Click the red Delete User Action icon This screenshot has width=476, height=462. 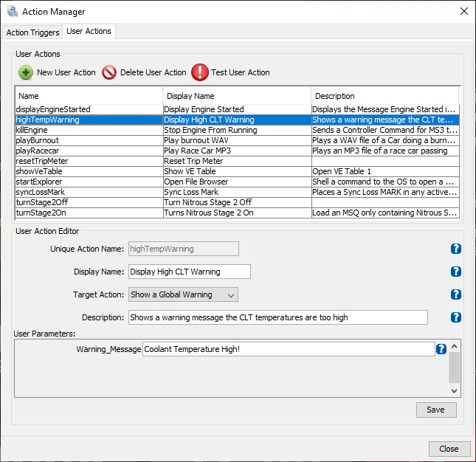(x=109, y=72)
